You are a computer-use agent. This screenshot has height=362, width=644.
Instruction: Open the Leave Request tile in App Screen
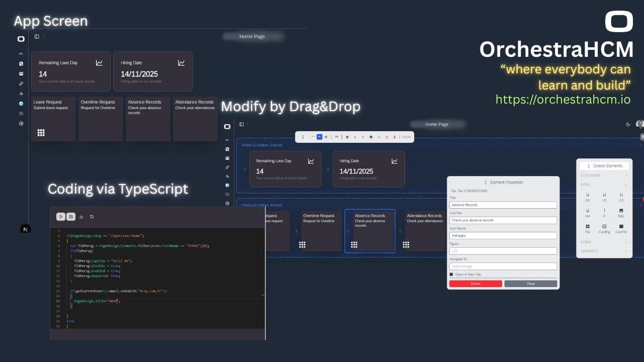click(53, 119)
